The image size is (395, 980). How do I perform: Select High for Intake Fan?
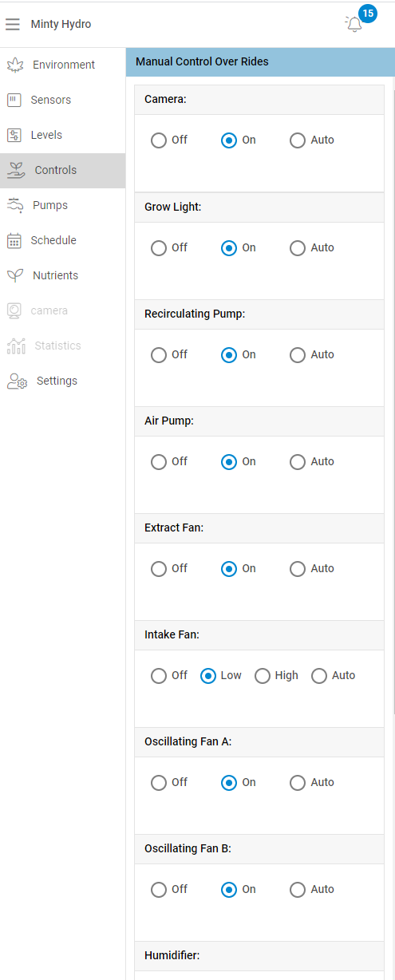[x=263, y=676]
